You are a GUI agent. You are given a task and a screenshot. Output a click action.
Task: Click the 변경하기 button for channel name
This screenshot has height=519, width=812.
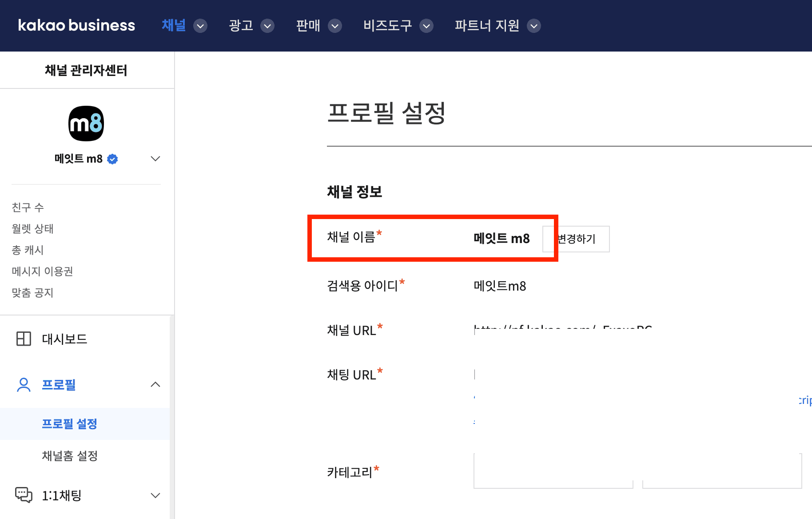point(576,239)
